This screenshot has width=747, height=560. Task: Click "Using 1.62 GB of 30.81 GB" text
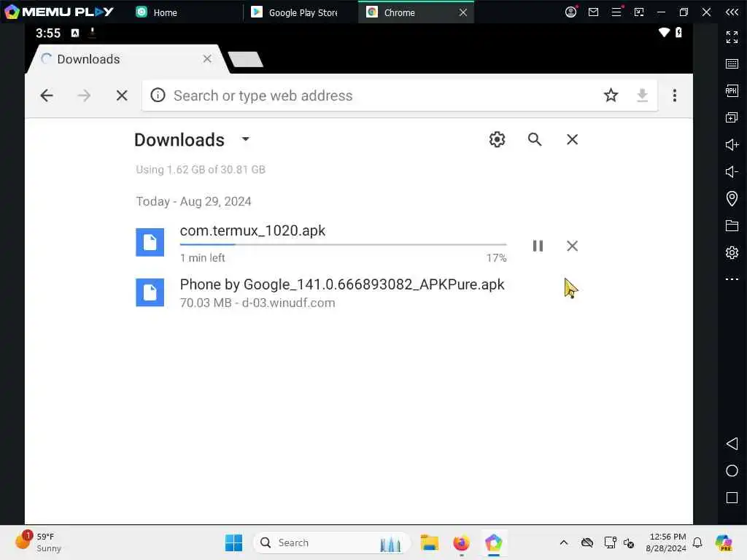pos(201,169)
